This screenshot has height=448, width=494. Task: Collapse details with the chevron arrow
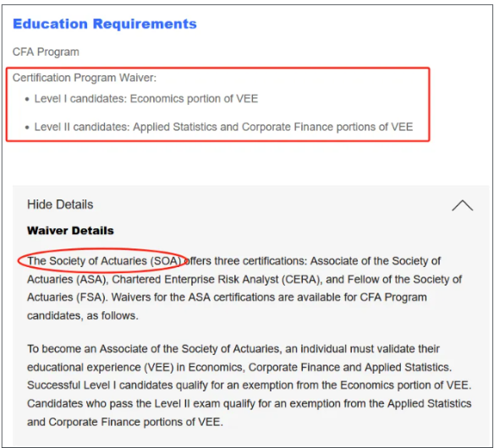pos(462,205)
